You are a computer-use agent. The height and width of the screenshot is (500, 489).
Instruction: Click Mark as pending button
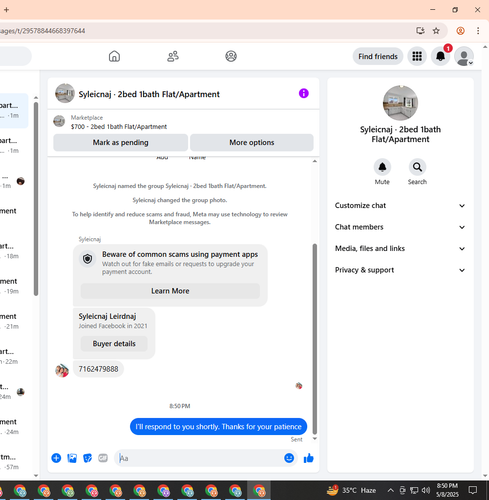point(120,142)
